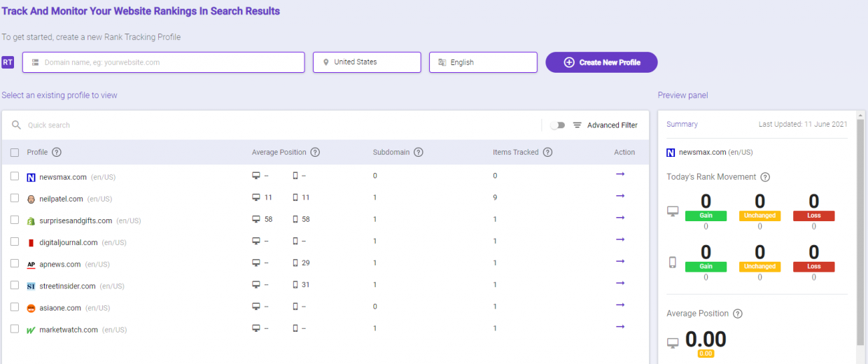The image size is (868, 364).
Task: Click the quick search magnifier icon
Action: (17, 125)
